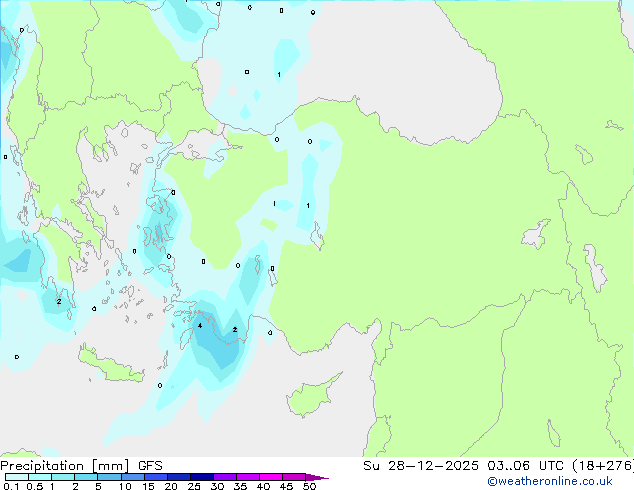
Task: Click the above-50 arrow at the legend end
Action: tap(317, 477)
